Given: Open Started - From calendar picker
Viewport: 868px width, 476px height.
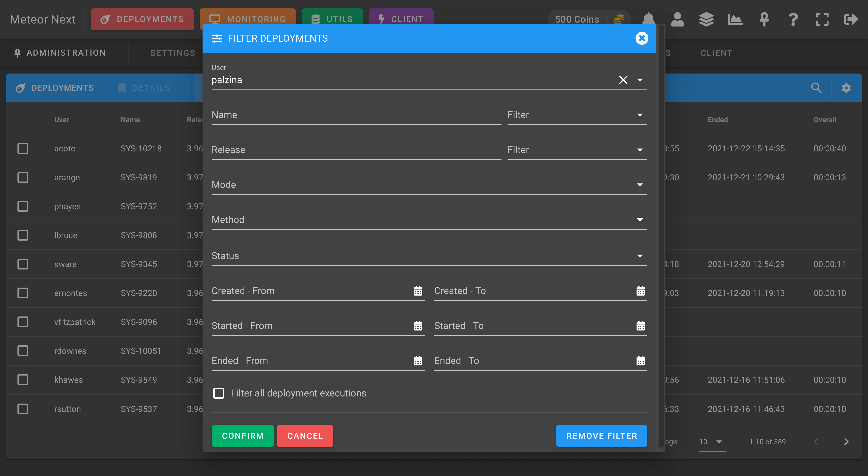Looking at the screenshot, I should pyautogui.click(x=418, y=326).
